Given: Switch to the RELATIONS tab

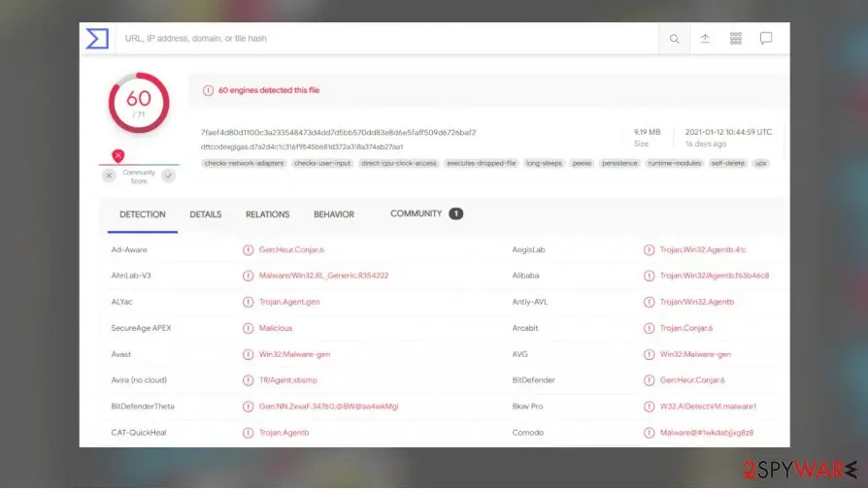Looking at the screenshot, I should [267, 214].
